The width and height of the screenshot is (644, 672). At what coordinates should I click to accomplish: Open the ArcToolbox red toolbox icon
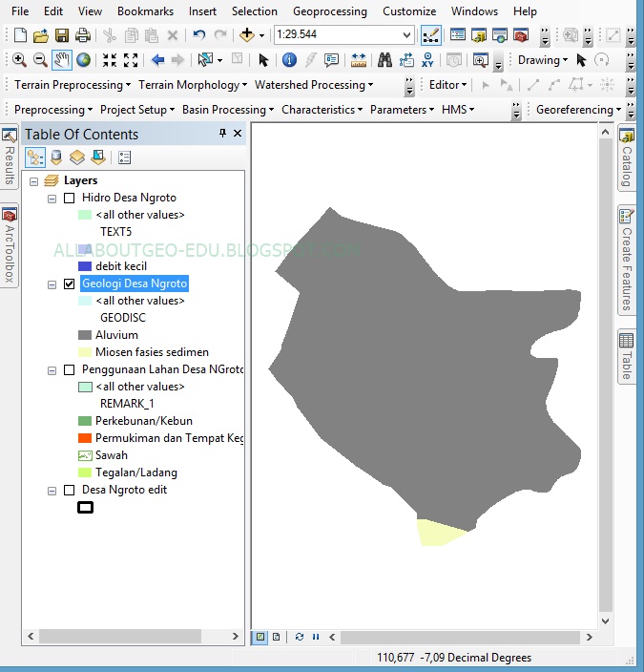tap(521, 35)
